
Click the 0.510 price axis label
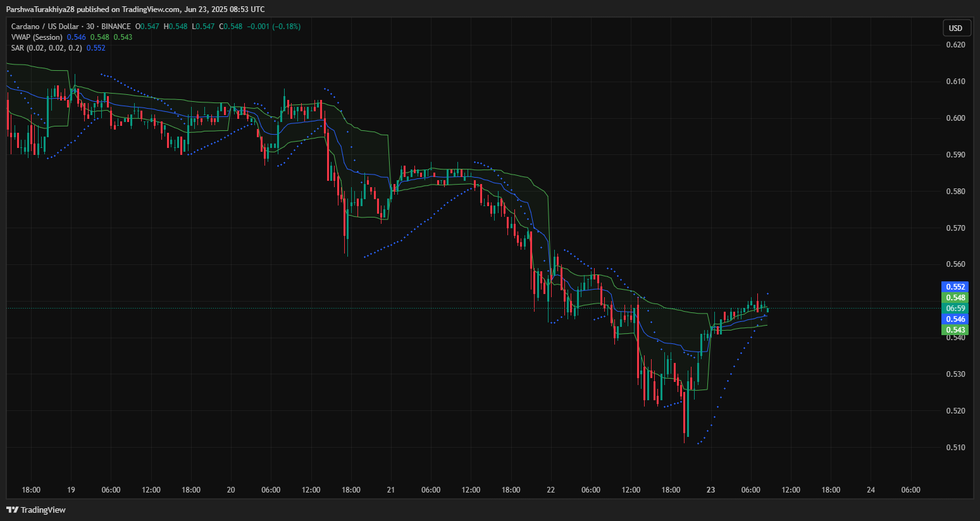tap(955, 448)
